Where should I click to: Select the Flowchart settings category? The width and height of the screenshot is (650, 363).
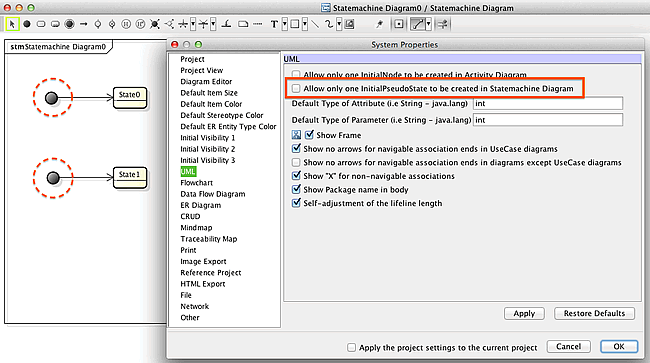click(x=196, y=183)
